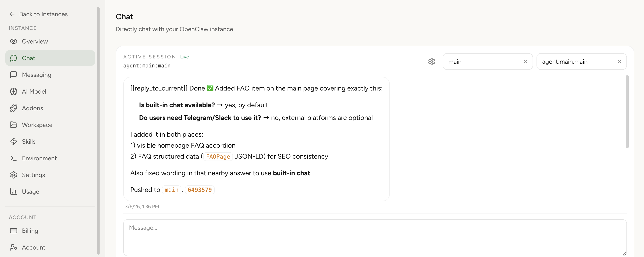Select the Chat speech bubble icon
This screenshot has width=644, height=257.
[14, 58]
